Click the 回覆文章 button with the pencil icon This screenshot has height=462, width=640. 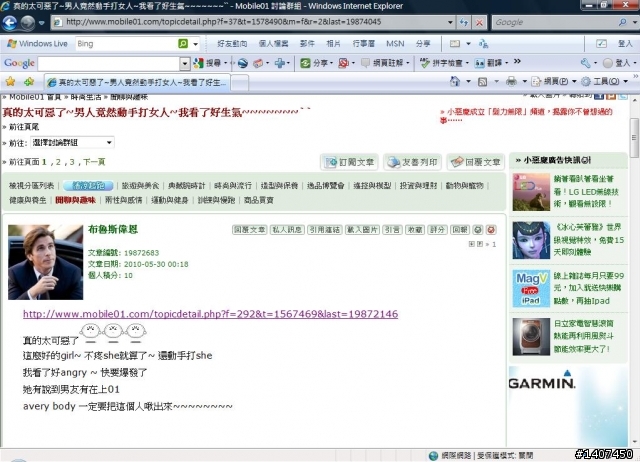coord(476,162)
